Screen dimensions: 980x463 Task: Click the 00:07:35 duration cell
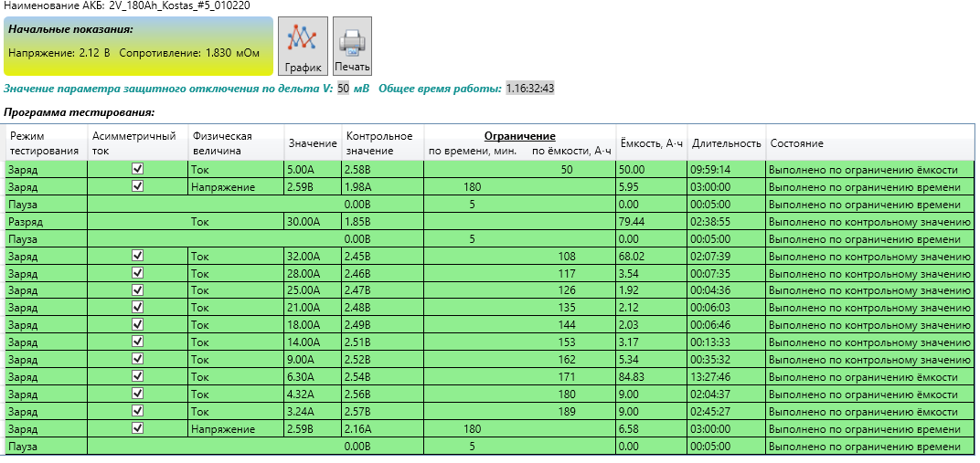coord(727,273)
